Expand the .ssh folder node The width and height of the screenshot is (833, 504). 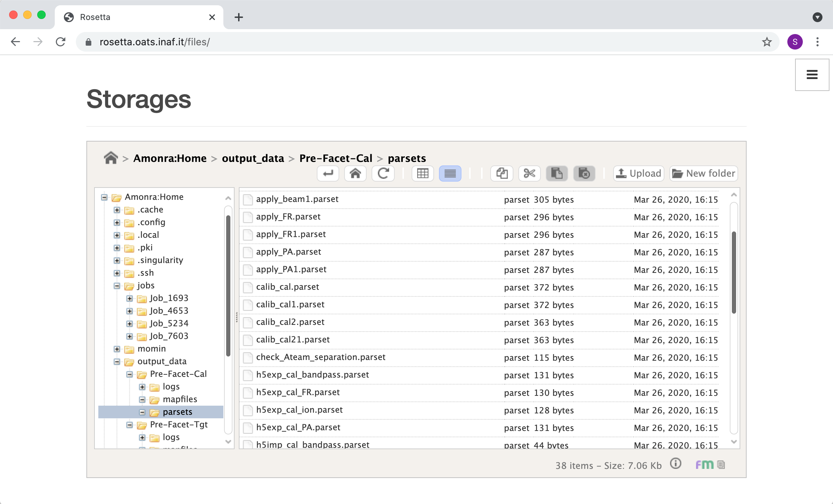click(x=117, y=273)
